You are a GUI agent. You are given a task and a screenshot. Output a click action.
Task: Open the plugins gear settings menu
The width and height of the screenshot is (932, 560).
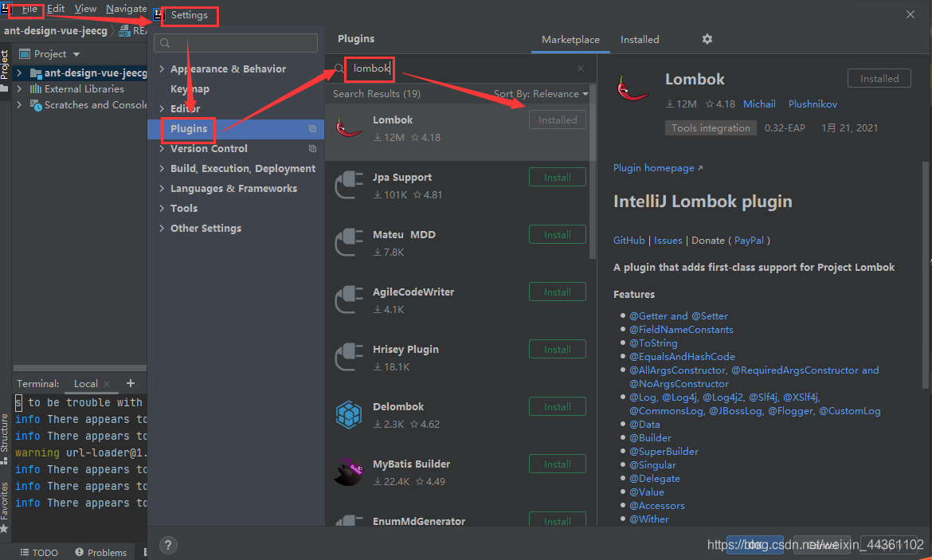[x=707, y=39]
